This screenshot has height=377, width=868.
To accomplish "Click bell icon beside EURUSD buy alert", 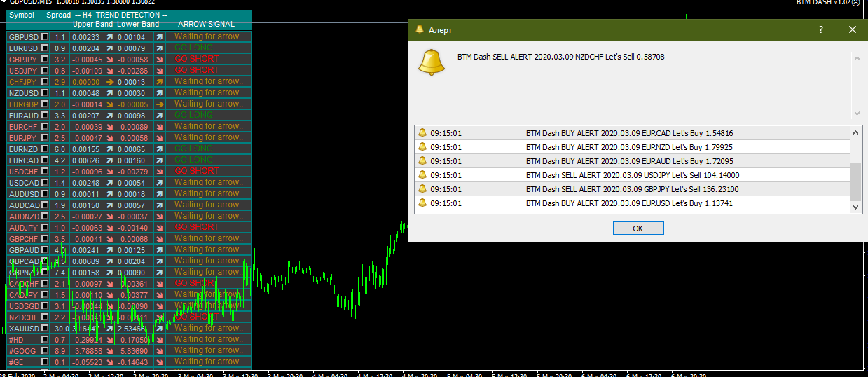I will [422, 203].
